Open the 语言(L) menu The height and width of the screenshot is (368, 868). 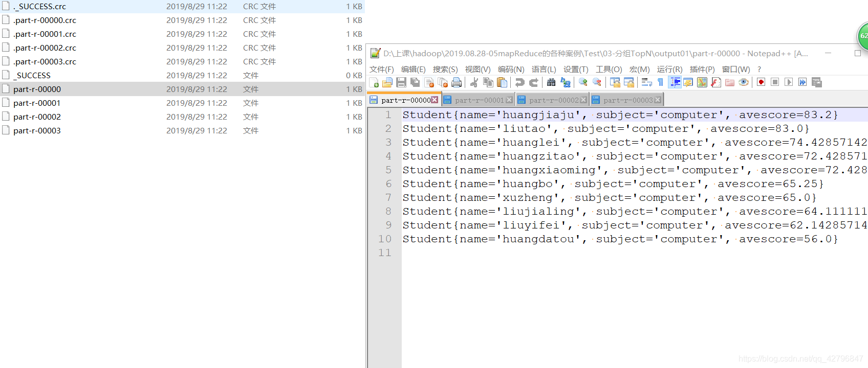pyautogui.click(x=544, y=69)
